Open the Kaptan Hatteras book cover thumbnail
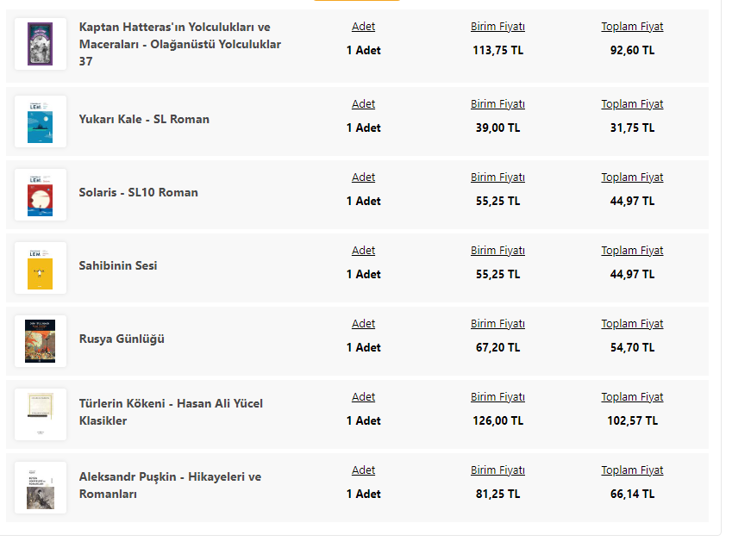 41,44
